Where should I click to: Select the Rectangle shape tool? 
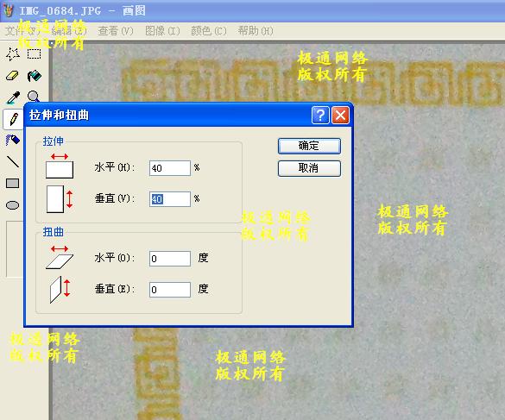pyautogui.click(x=13, y=183)
